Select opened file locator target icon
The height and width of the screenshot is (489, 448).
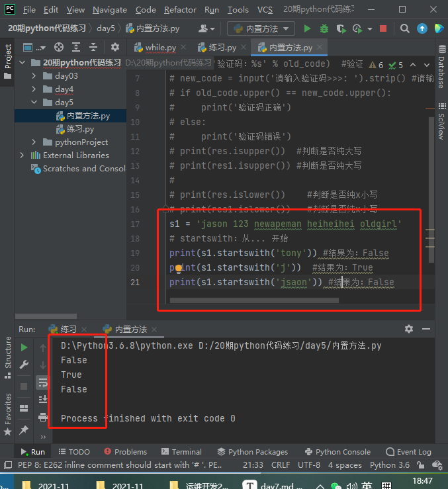coord(59,48)
